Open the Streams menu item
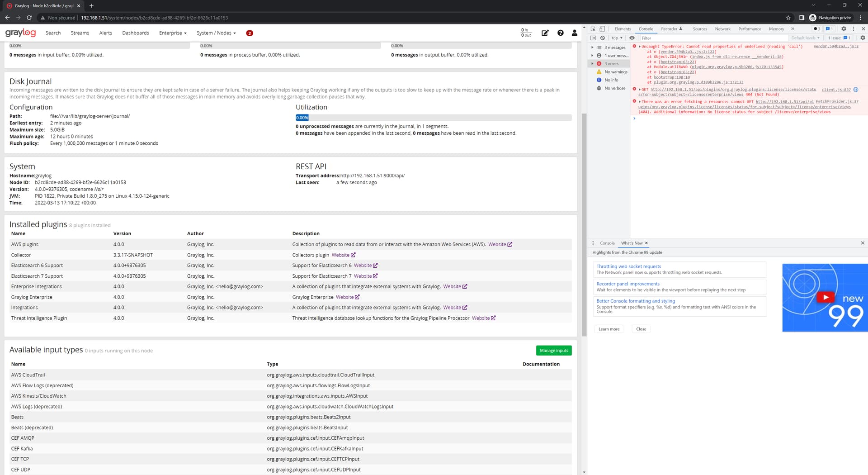The height and width of the screenshot is (475, 868). pos(80,33)
